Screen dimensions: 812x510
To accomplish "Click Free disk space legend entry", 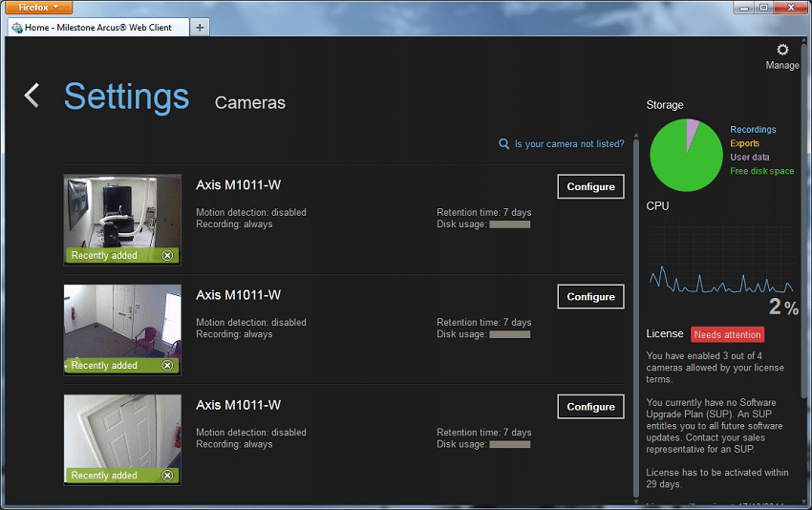I will tap(761, 171).
